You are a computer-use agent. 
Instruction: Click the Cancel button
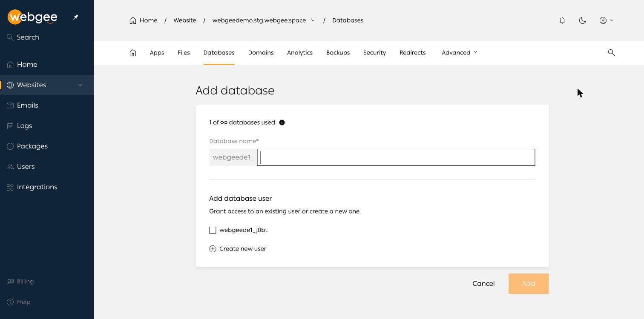pyautogui.click(x=483, y=284)
